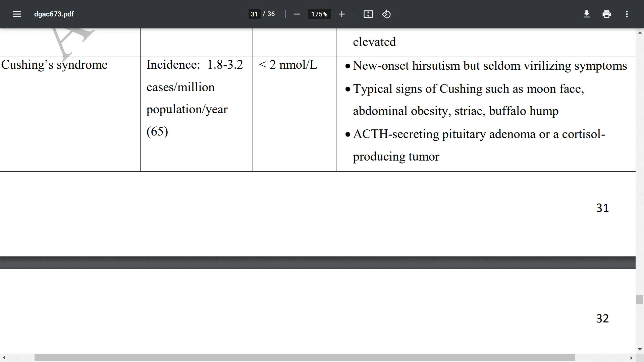The width and height of the screenshot is (644, 362).
Task: Click the horizontal scrollbar thumb
Action: point(305,358)
